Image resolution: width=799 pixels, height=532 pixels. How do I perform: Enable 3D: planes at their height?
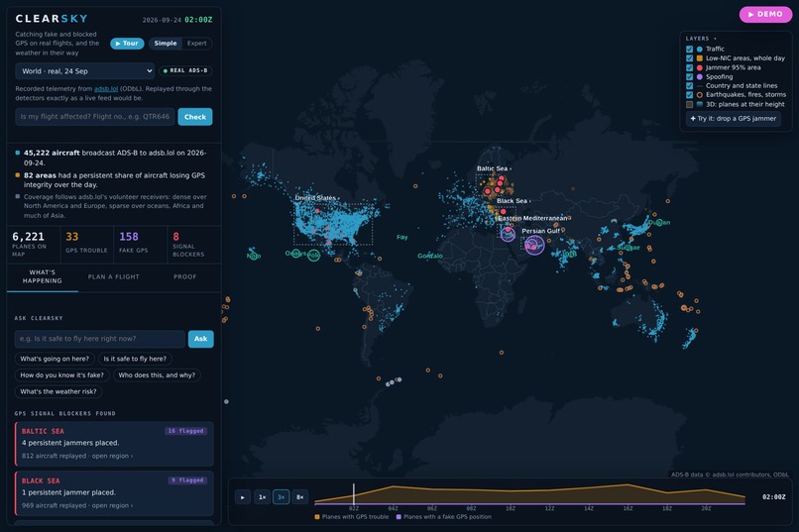pyautogui.click(x=689, y=104)
